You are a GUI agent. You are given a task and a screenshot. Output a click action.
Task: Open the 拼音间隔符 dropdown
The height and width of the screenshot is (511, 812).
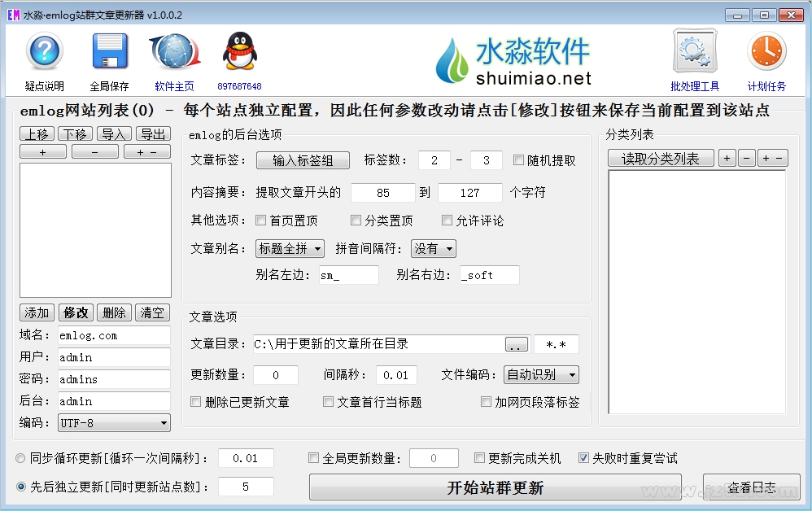pos(434,249)
